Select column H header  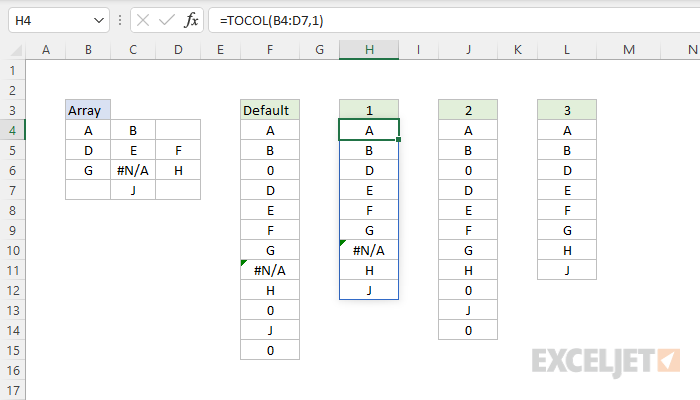click(368, 49)
